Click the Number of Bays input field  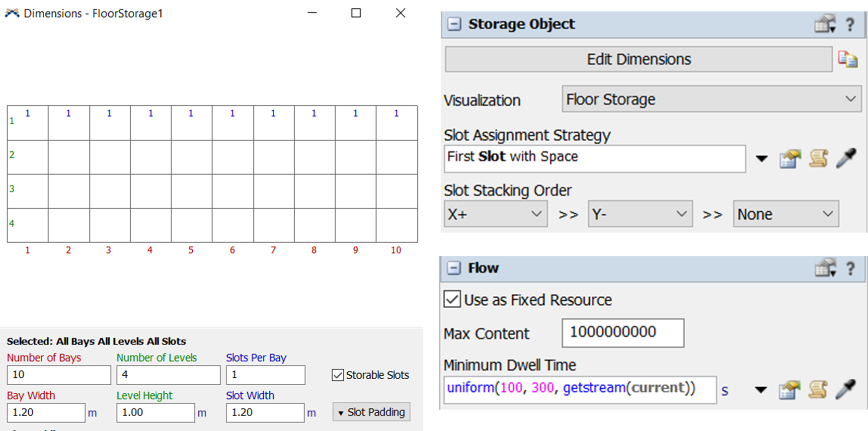coord(59,375)
